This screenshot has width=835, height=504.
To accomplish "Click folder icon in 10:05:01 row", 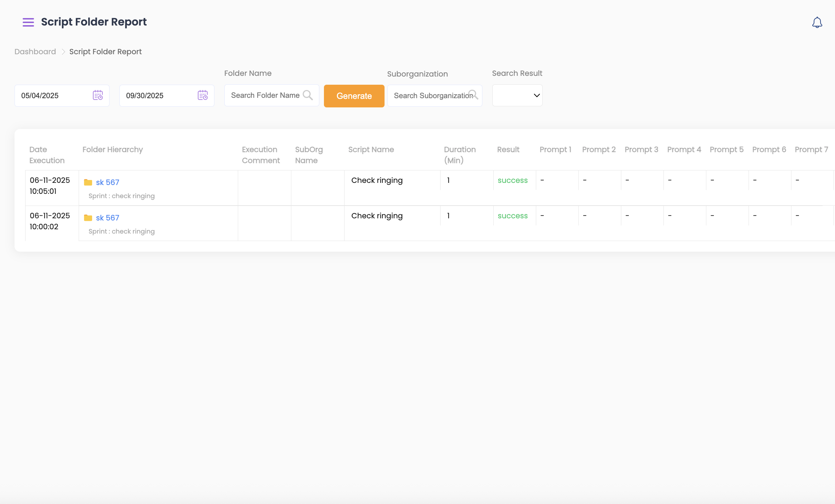I will [88, 182].
